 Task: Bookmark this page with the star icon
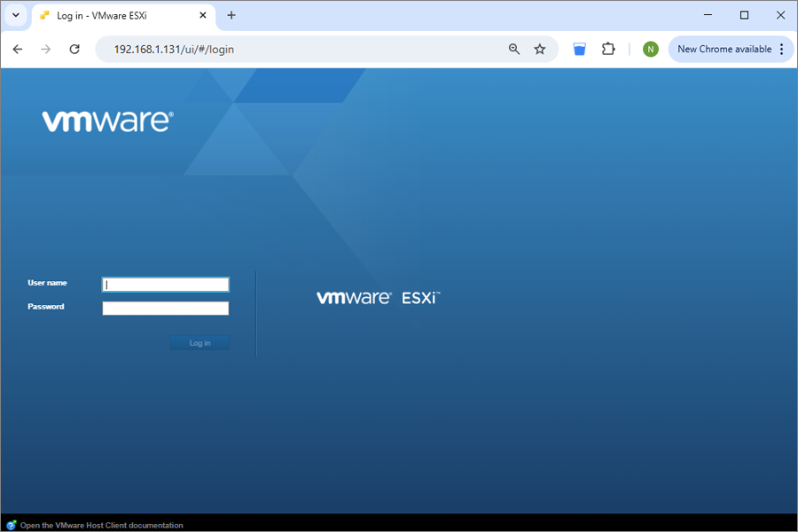539,49
